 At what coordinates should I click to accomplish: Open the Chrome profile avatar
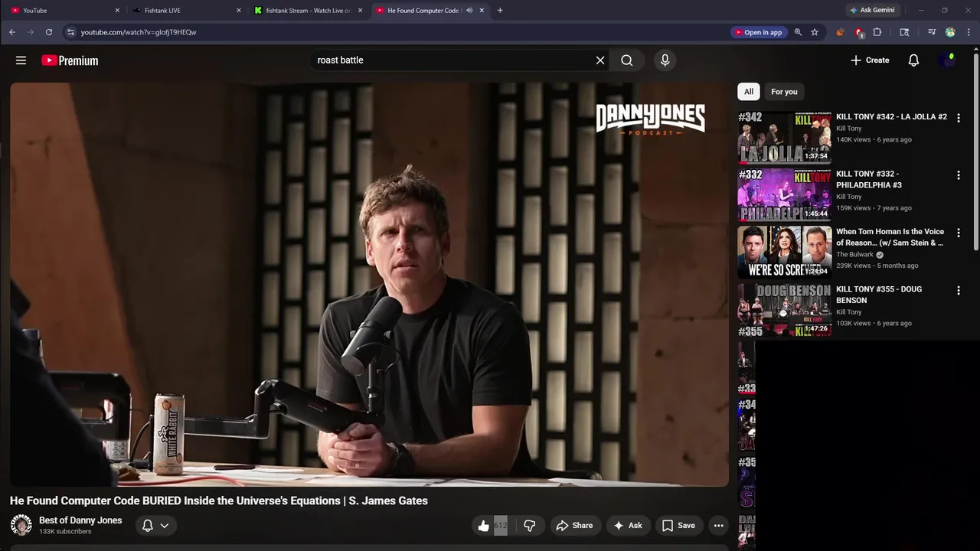click(950, 32)
